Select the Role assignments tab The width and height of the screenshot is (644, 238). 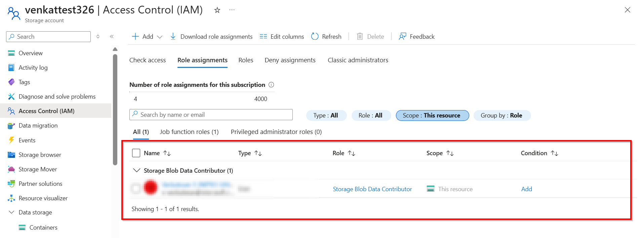[x=202, y=60]
